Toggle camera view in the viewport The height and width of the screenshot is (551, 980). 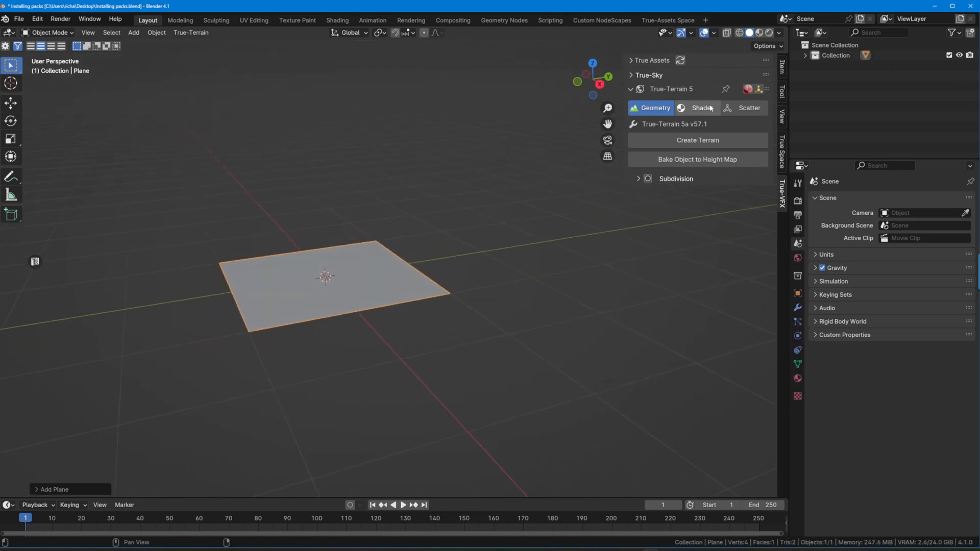click(607, 140)
